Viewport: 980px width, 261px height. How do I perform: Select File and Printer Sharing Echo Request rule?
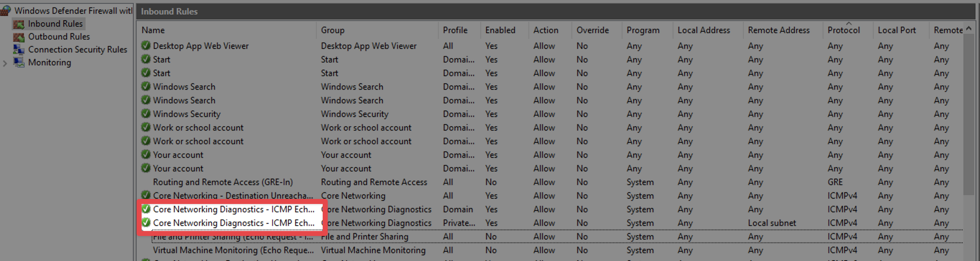[233, 236]
